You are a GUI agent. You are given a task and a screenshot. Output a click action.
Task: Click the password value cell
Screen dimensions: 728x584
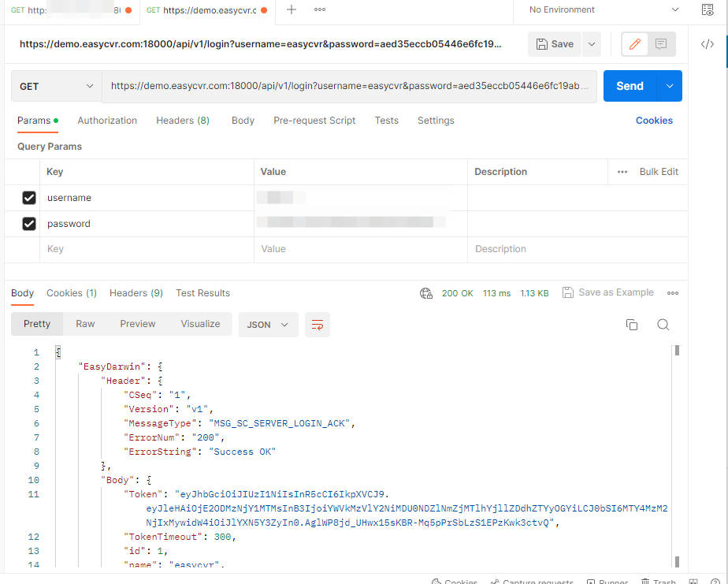361,224
